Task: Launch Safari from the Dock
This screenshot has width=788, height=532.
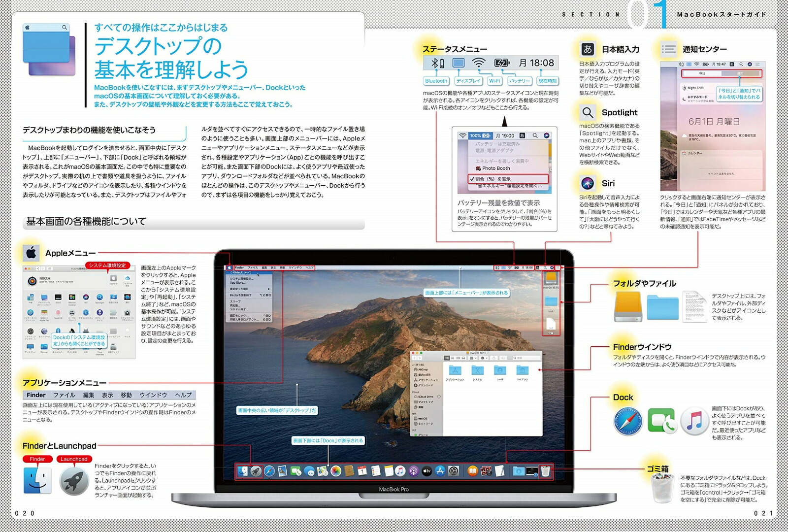Action: (269, 471)
